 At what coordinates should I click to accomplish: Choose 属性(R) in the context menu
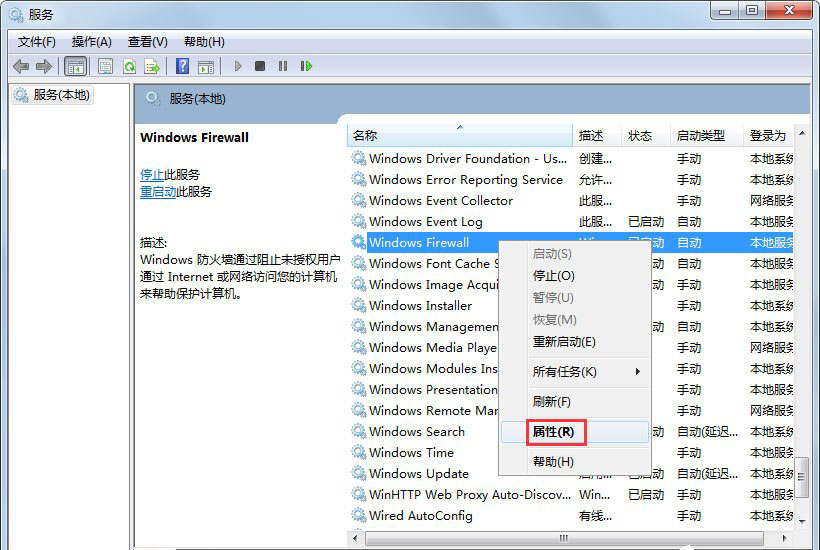575,432
